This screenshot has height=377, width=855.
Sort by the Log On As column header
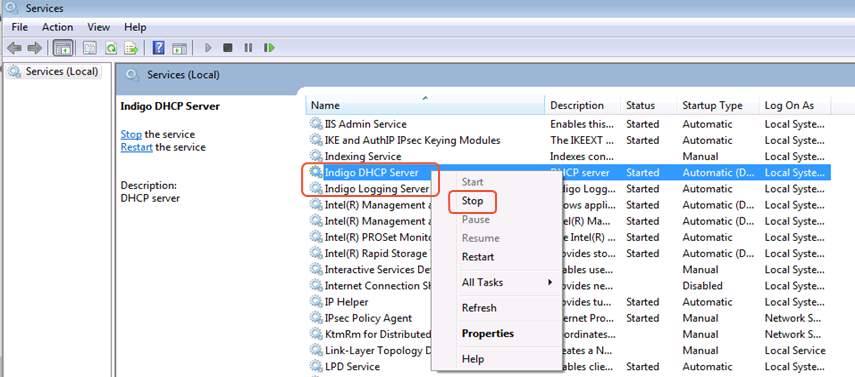click(x=795, y=105)
